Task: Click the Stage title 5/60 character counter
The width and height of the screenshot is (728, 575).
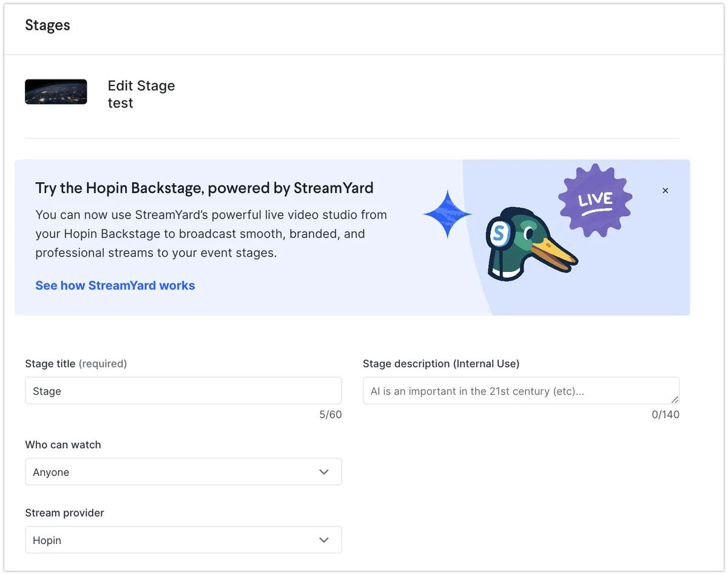Action: [330, 415]
